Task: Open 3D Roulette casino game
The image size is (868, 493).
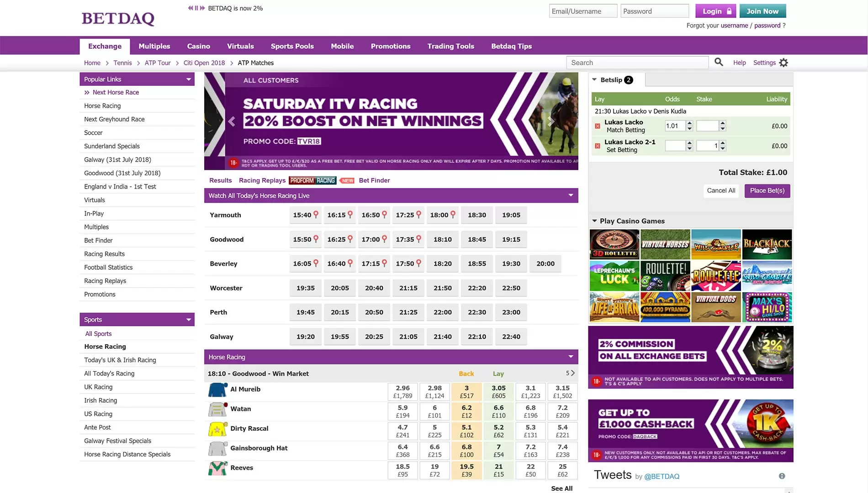Action: pyautogui.click(x=614, y=244)
